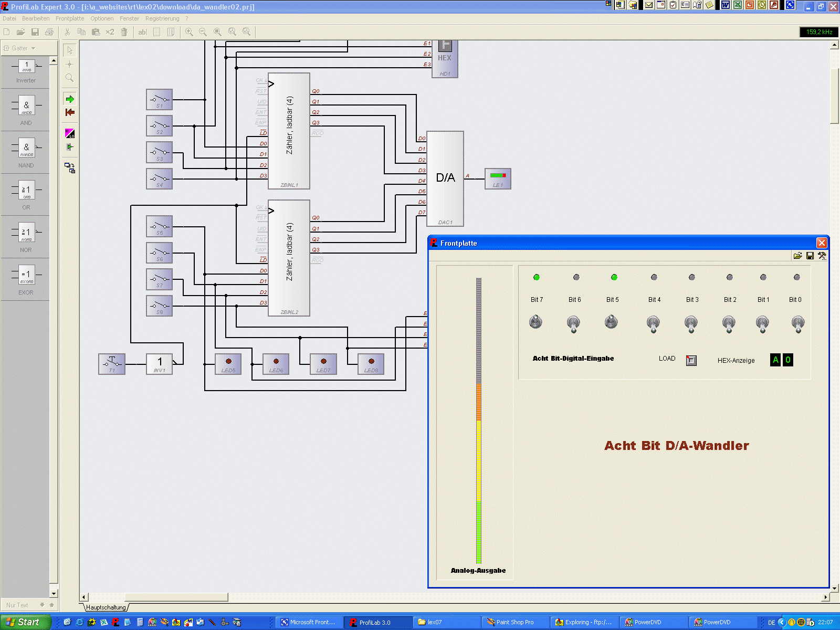840x630 pixels.
Task: Open the Fenster menu
Action: (129, 18)
